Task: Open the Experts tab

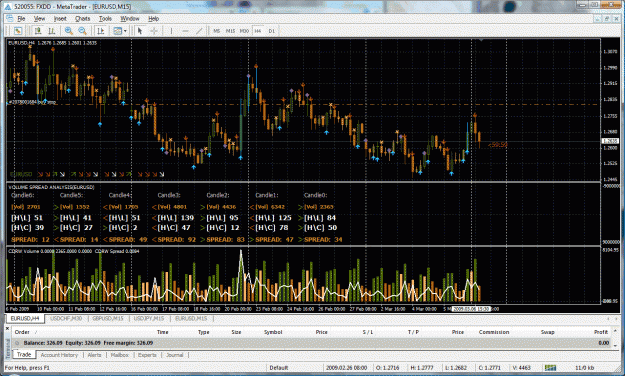Action: coord(147,355)
